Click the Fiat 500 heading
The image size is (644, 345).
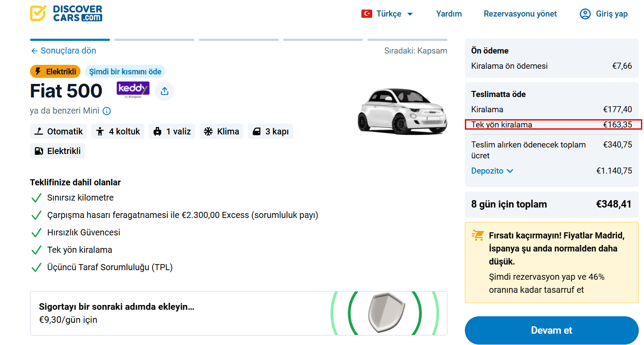pyautogui.click(x=66, y=91)
